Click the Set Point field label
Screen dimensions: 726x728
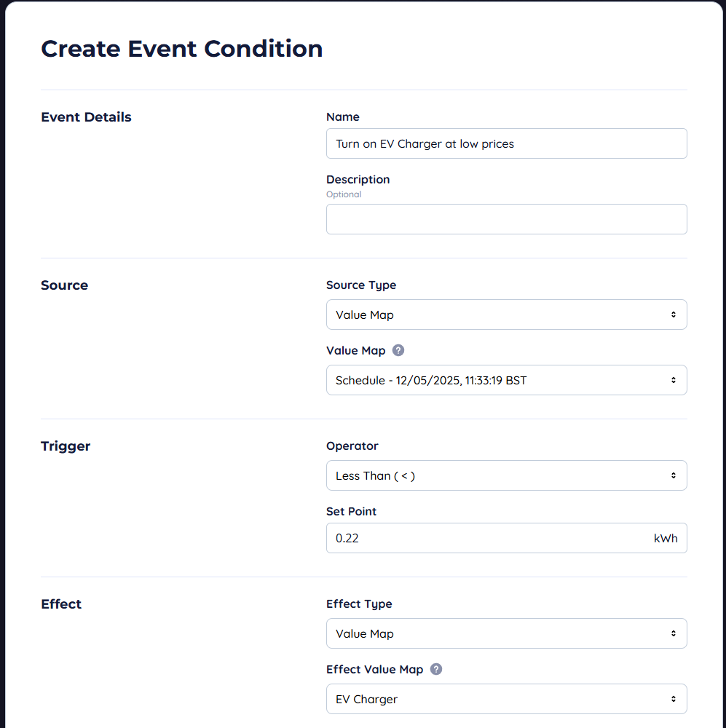pos(351,512)
